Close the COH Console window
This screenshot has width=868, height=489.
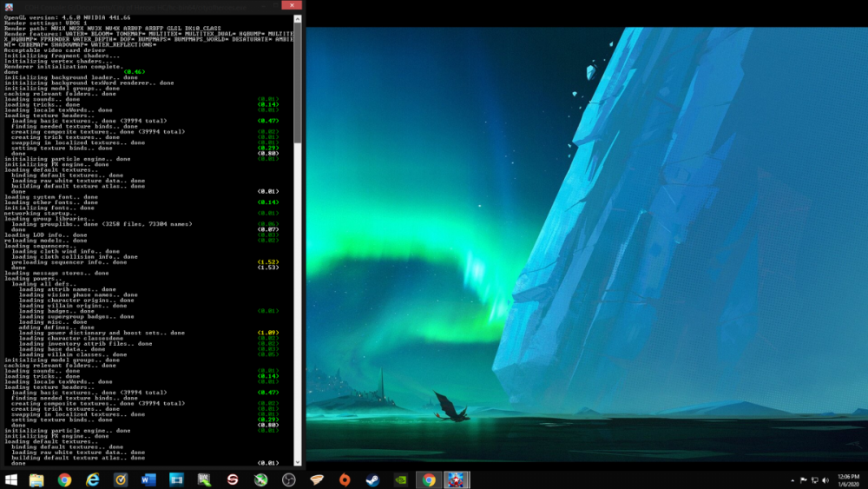coord(291,5)
